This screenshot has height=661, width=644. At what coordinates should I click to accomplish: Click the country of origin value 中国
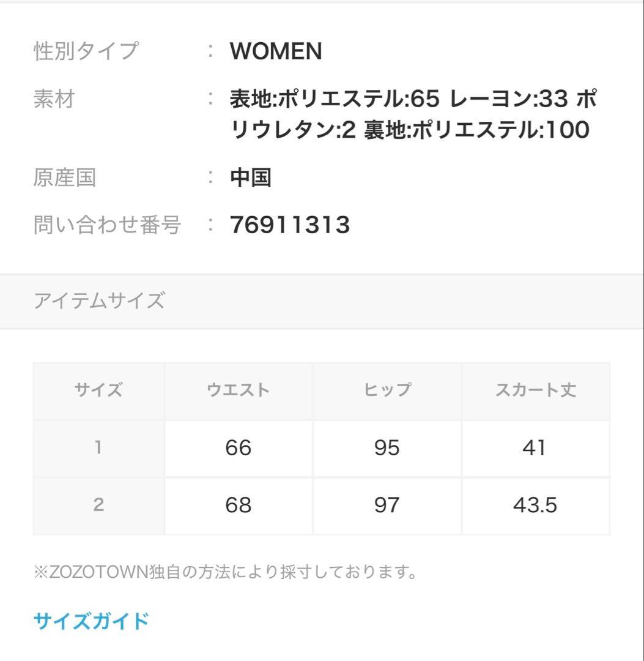coord(251,178)
